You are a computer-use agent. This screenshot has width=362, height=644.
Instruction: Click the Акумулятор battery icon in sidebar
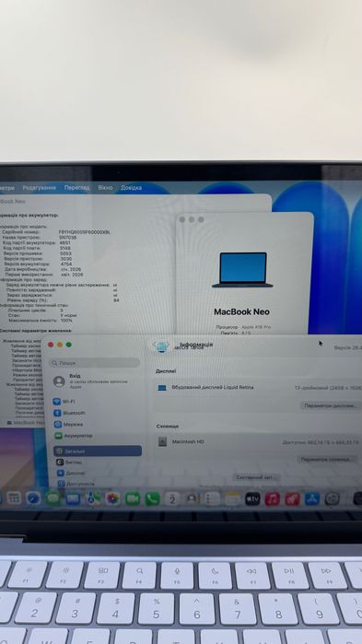[x=58, y=436]
